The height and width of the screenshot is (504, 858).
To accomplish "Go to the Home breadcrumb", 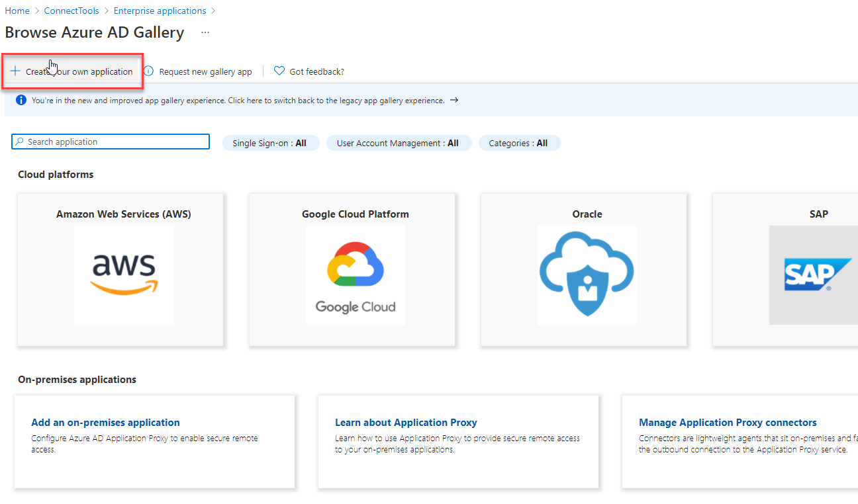I will 17,11.
